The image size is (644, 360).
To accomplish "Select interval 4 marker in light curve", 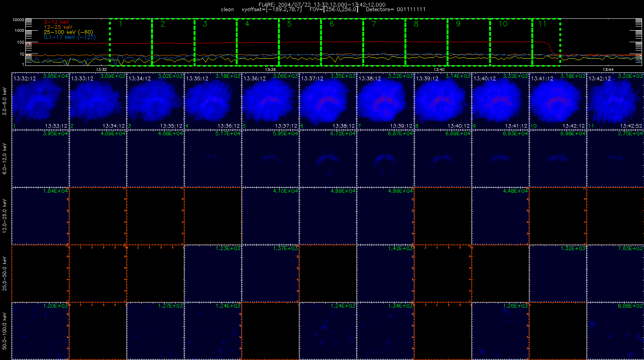I will (x=247, y=24).
